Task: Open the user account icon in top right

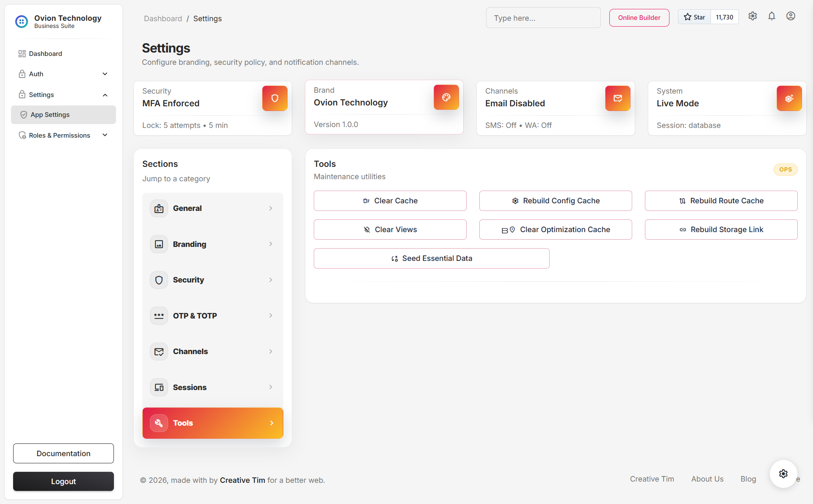Action: [791, 16]
